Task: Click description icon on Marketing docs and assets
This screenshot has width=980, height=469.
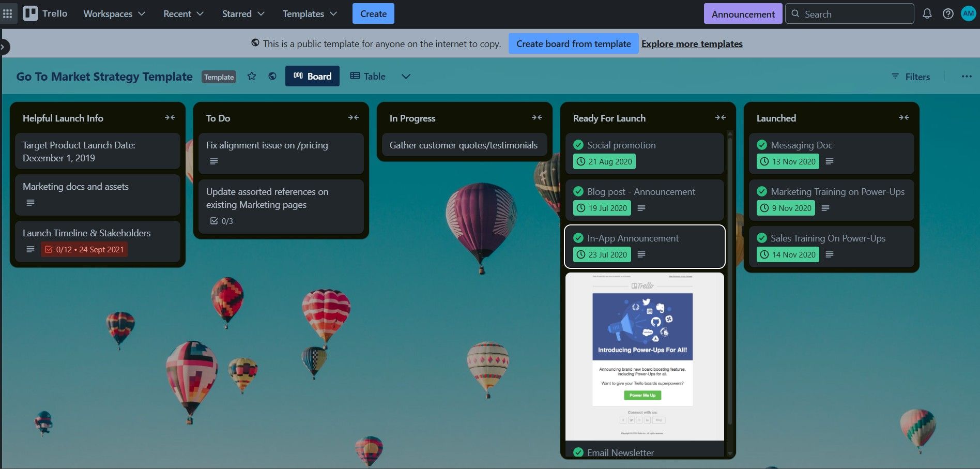Action: pos(30,203)
